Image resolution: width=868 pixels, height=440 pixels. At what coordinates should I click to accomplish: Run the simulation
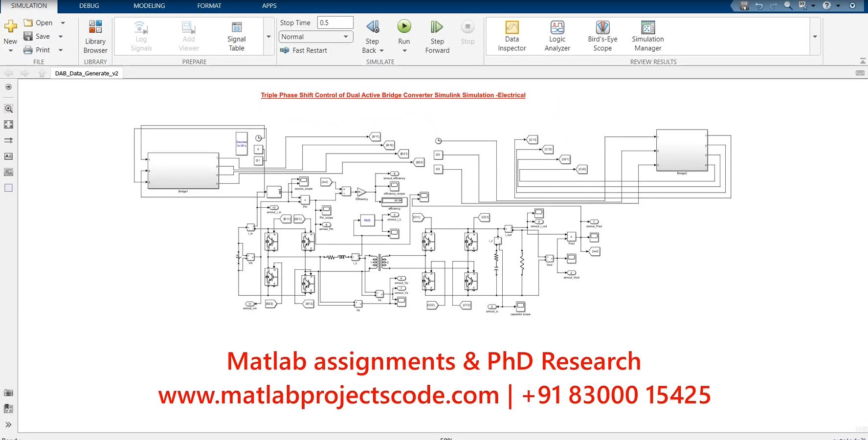click(404, 26)
